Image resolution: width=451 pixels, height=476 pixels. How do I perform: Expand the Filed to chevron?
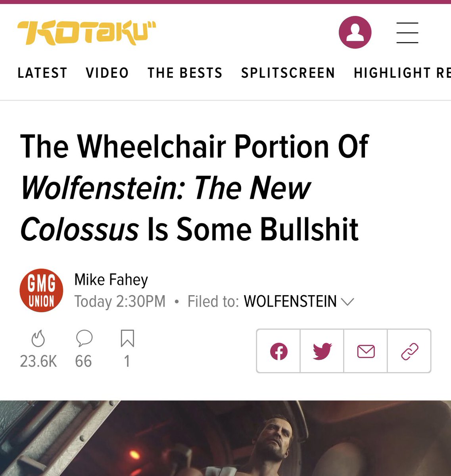[347, 302]
